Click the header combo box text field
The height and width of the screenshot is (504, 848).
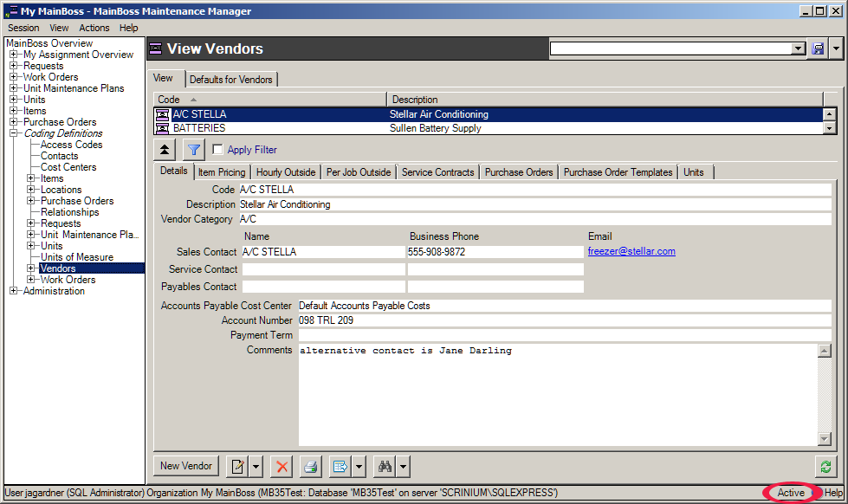pyautogui.click(x=670, y=48)
